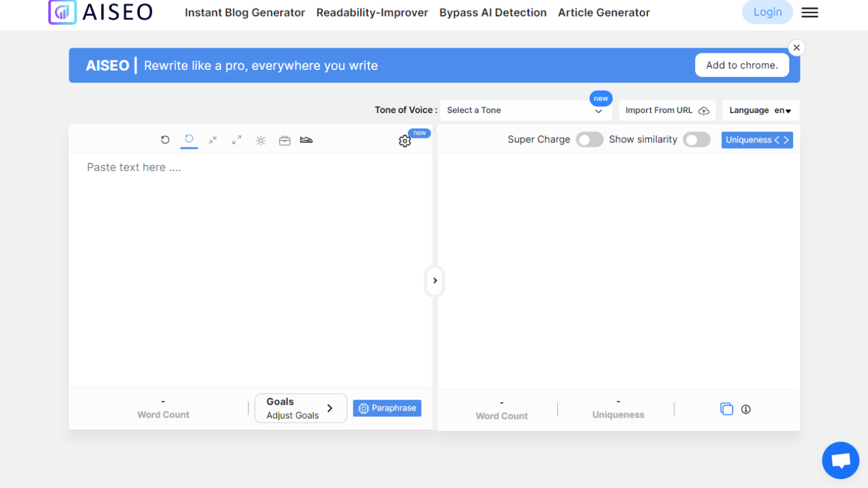Close the Add to chrome banner
This screenshot has width=868, height=488.
tap(796, 48)
